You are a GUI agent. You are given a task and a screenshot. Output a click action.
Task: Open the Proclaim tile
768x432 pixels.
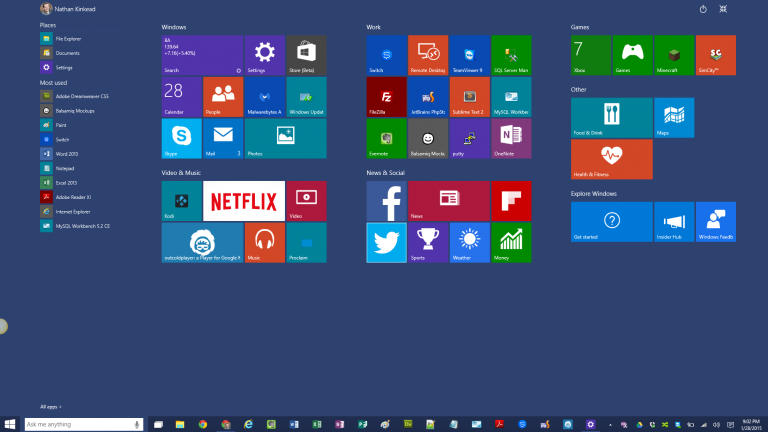pyautogui.click(x=306, y=242)
